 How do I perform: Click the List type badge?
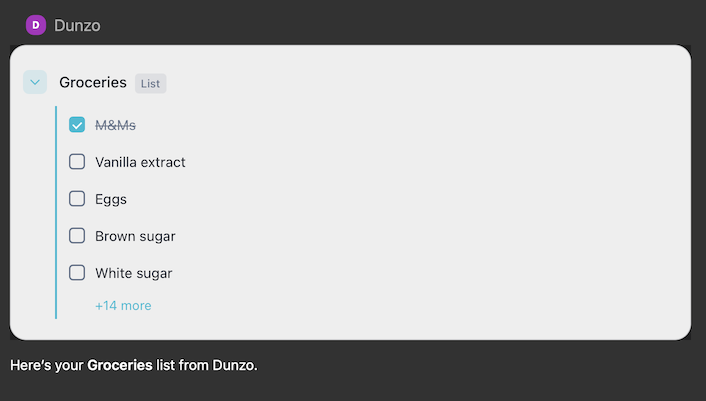[x=151, y=84]
